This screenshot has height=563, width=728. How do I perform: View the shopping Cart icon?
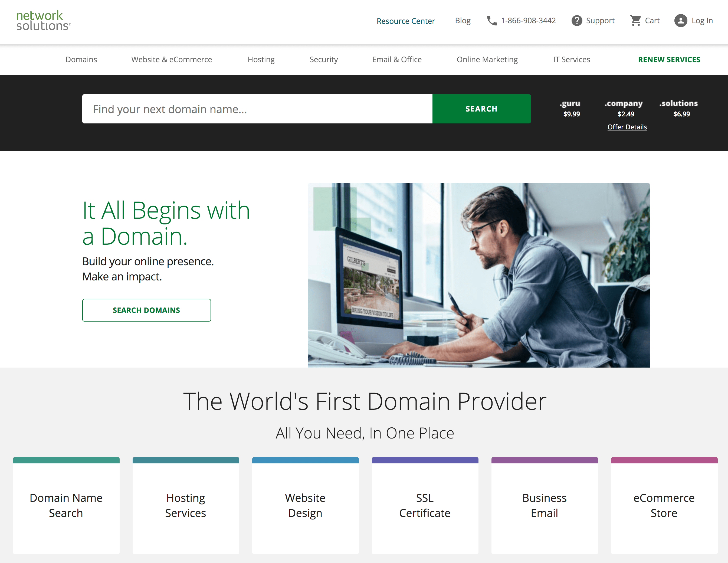click(x=636, y=20)
